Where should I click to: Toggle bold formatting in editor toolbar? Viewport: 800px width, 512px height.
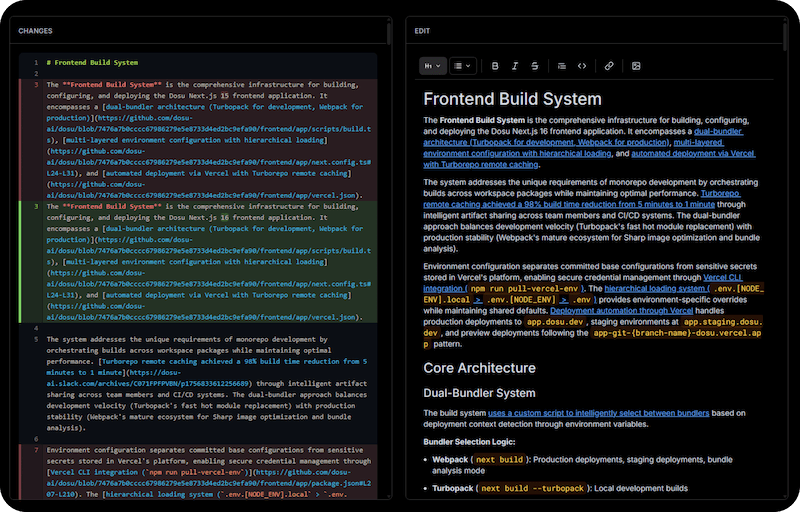point(495,66)
